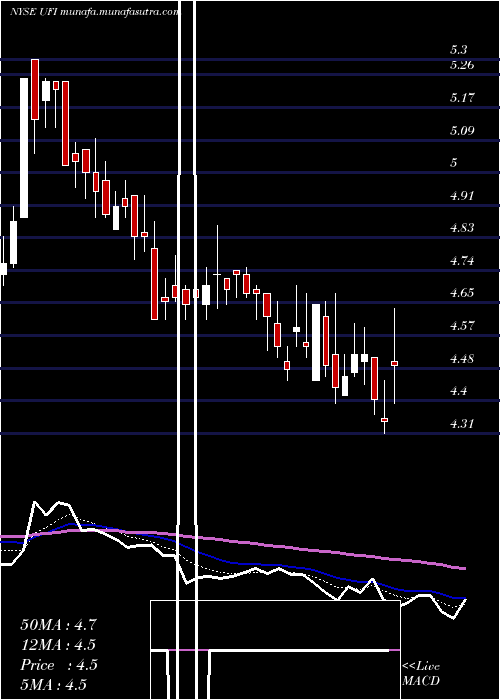The height and width of the screenshot is (700, 500).
Task: Click the 4.83 price axis label
Action: (462, 228)
